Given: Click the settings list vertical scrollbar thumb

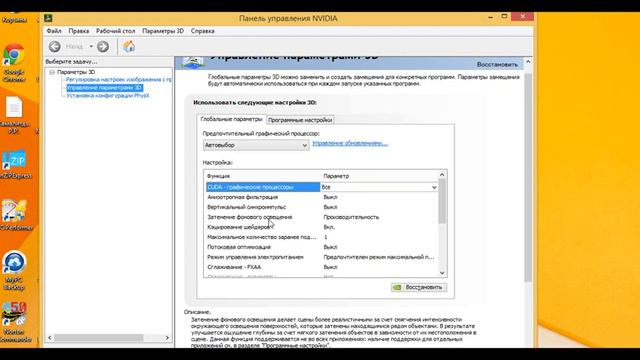Looking at the screenshot, I should 442,201.
